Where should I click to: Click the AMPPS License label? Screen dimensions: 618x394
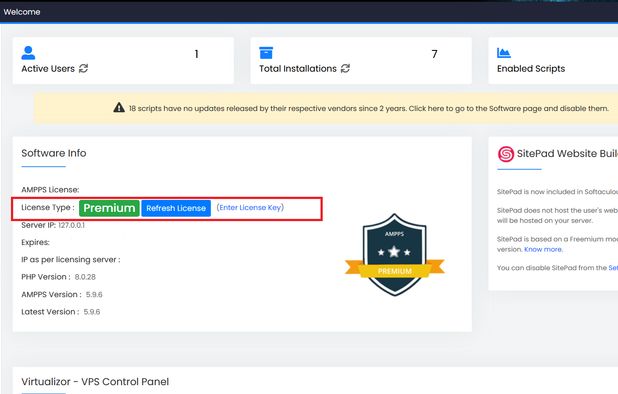[x=50, y=190]
